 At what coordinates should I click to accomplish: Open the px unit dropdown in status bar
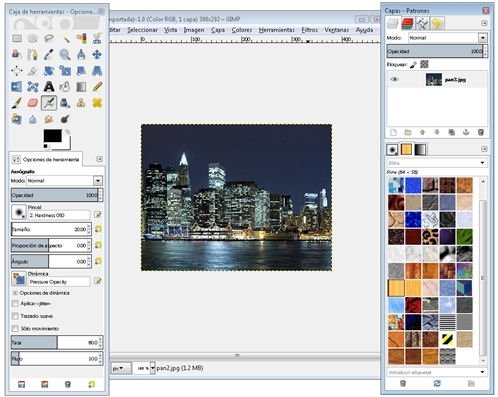121,368
